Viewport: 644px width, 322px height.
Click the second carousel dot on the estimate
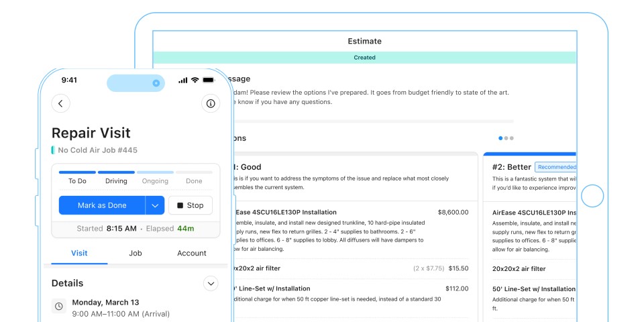click(506, 138)
